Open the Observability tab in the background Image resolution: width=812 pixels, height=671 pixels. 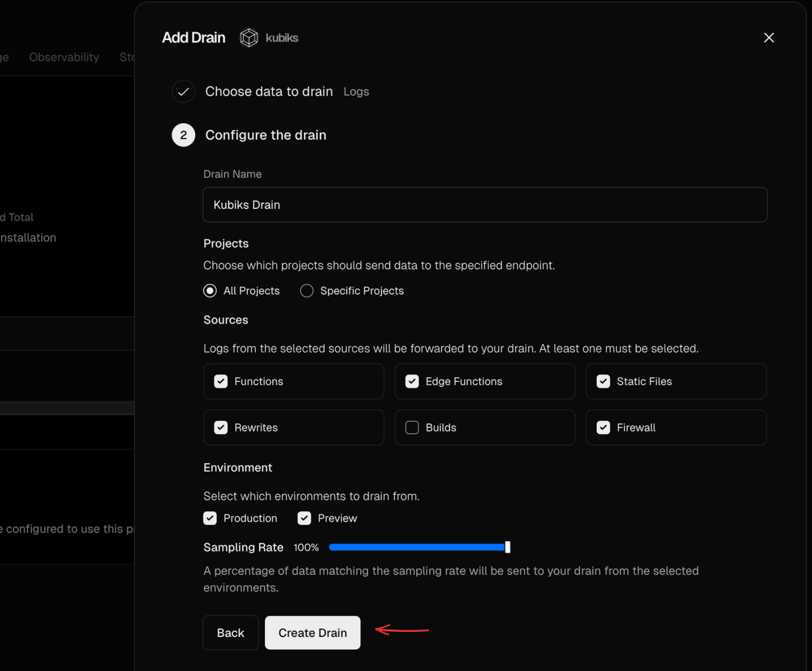tap(64, 57)
